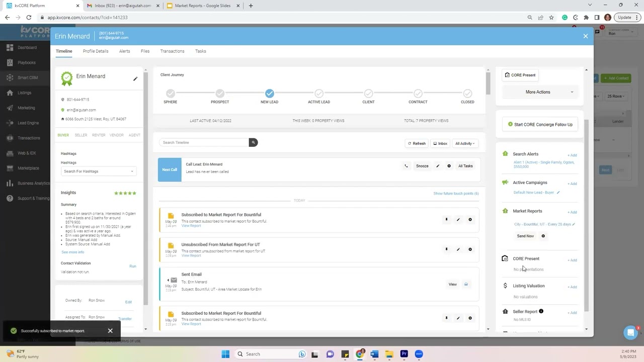Switch to Files tab
The width and height of the screenshot is (644, 362).
145,51
